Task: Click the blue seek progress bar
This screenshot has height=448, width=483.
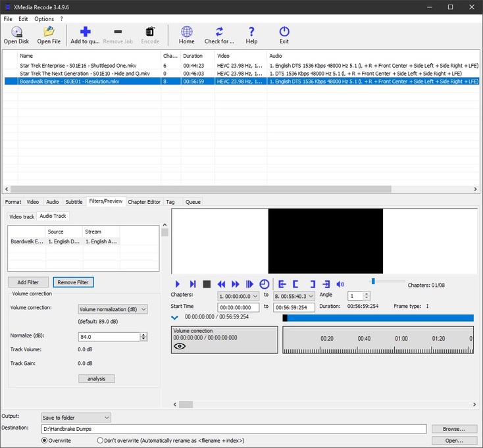Action: (378, 318)
